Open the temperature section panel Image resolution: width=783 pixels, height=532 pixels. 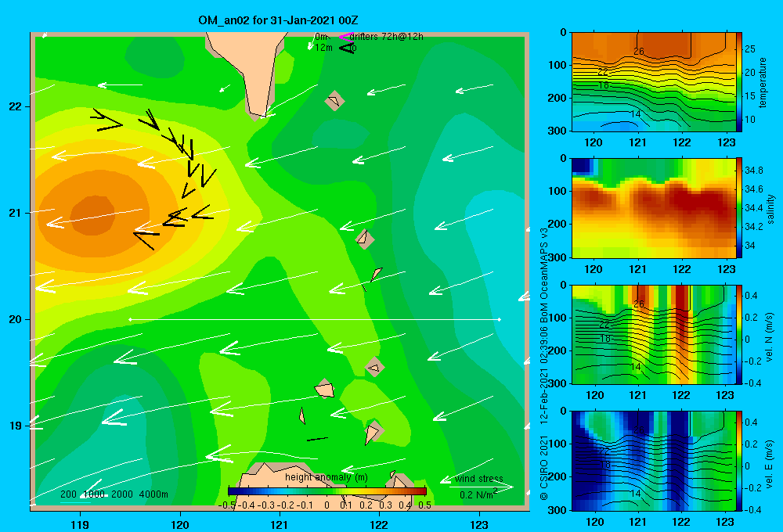click(x=653, y=82)
